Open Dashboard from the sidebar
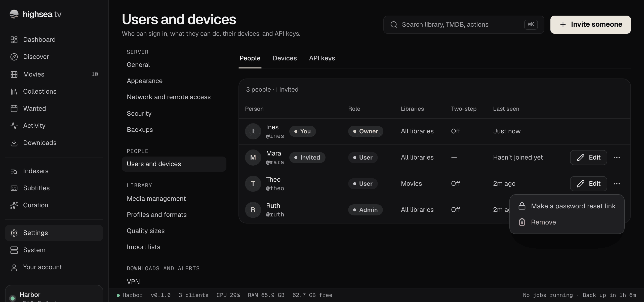This screenshot has width=644, height=302. tap(54, 40)
